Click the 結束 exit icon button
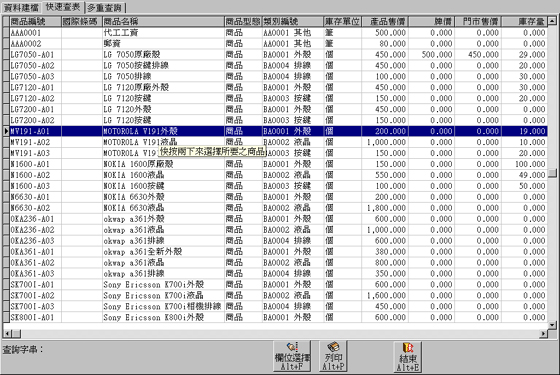Viewport: 560px width, 375px height. coord(408,357)
